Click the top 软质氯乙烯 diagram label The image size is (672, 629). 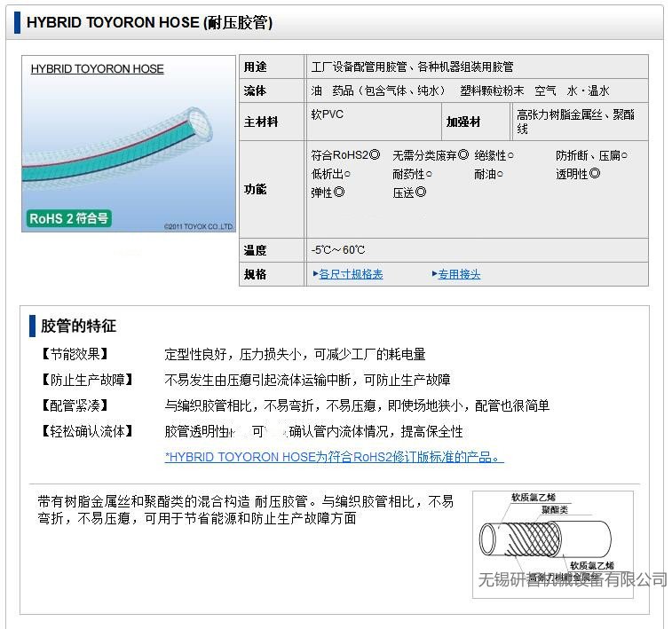pos(534,497)
